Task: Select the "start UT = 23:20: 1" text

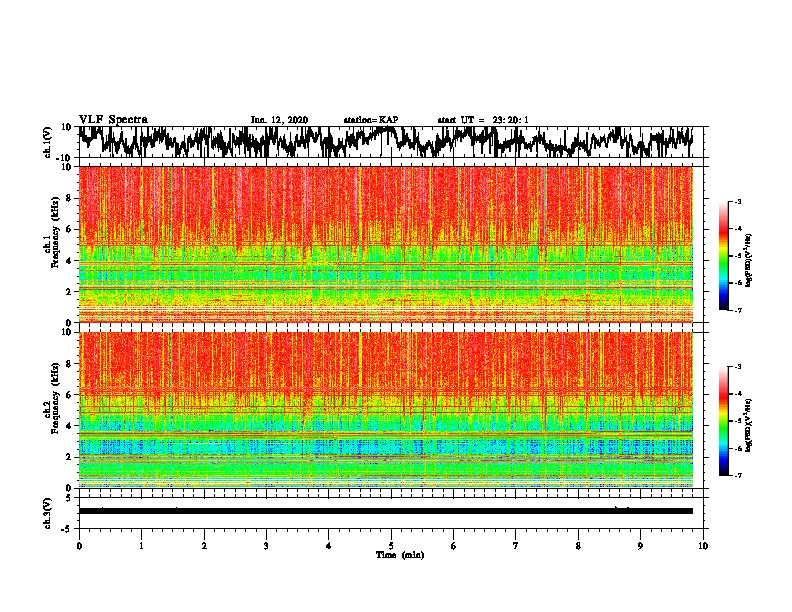Action: pyautogui.click(x=483, y=120)
